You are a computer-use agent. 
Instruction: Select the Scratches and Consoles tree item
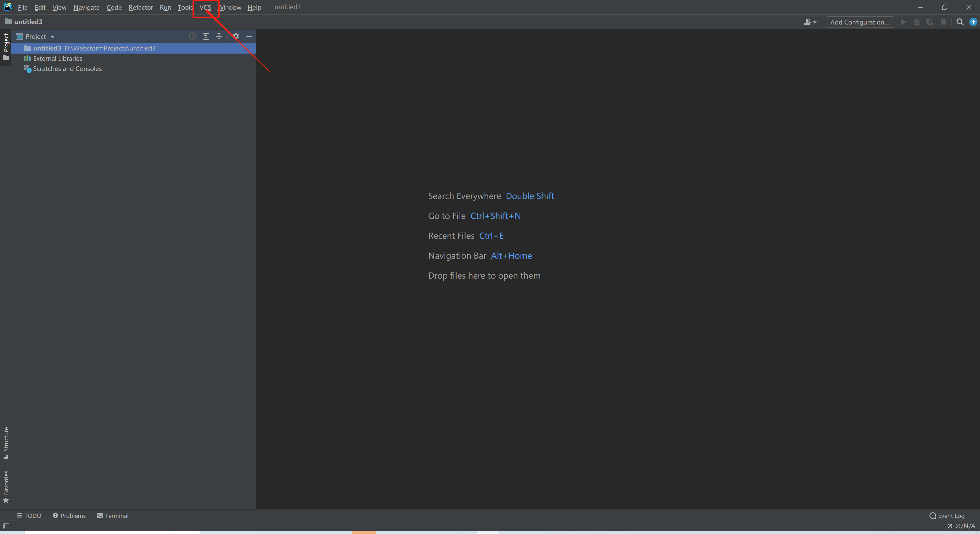67,69
